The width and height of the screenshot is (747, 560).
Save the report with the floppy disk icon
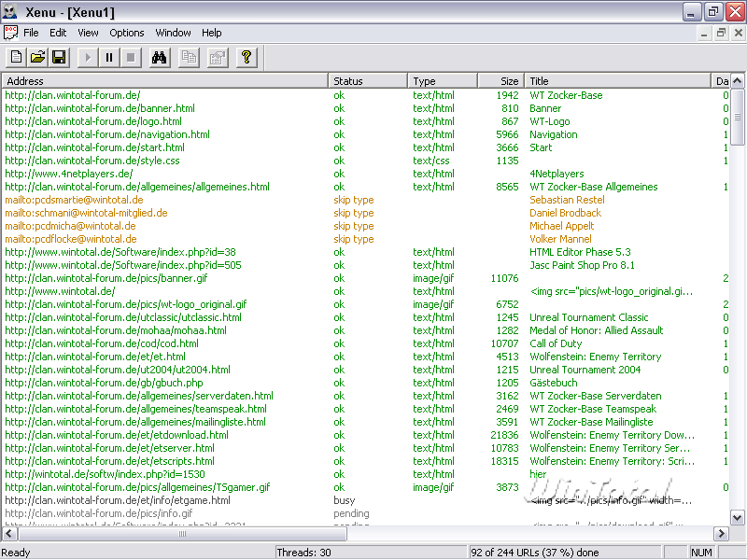coord(59,58)
